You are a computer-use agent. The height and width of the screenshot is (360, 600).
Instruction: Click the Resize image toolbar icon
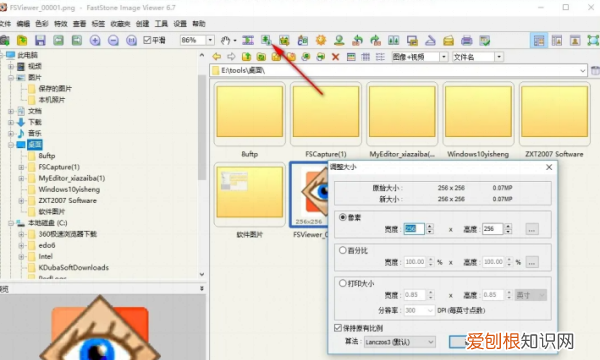(266, 40)
